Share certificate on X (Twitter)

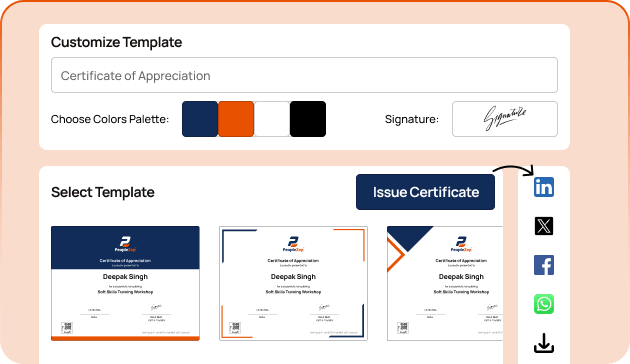pos(544,226)
